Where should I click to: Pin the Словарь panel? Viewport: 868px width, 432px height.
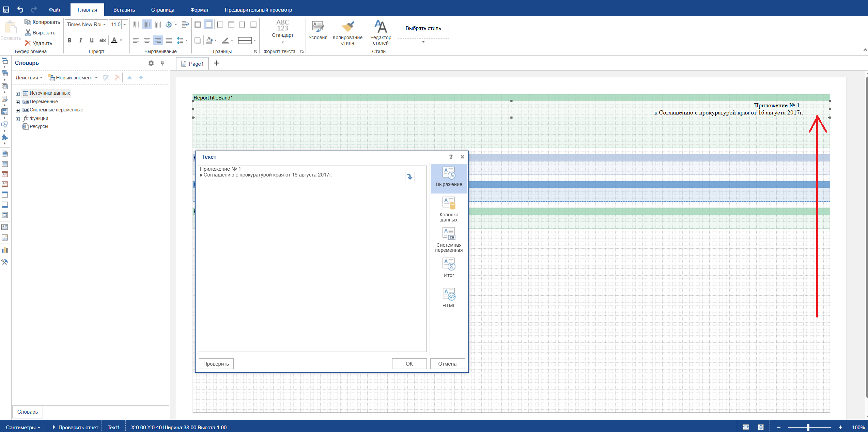(162, 63)
